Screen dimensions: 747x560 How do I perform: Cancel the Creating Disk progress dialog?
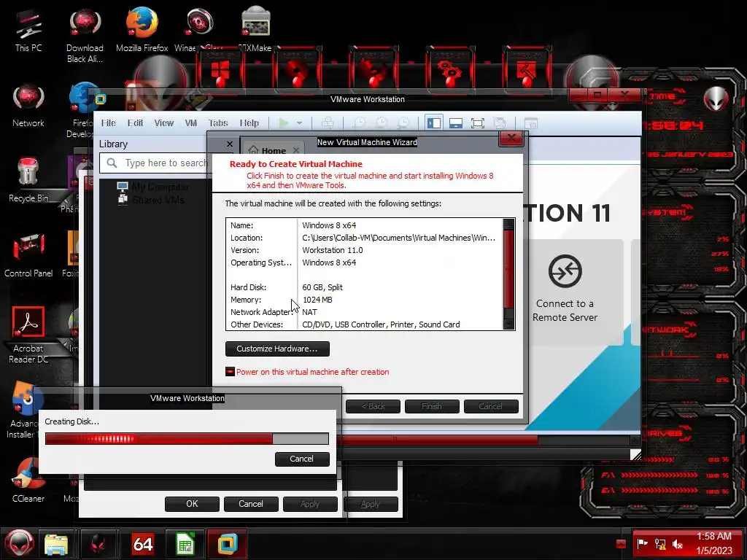click(302, 459)
